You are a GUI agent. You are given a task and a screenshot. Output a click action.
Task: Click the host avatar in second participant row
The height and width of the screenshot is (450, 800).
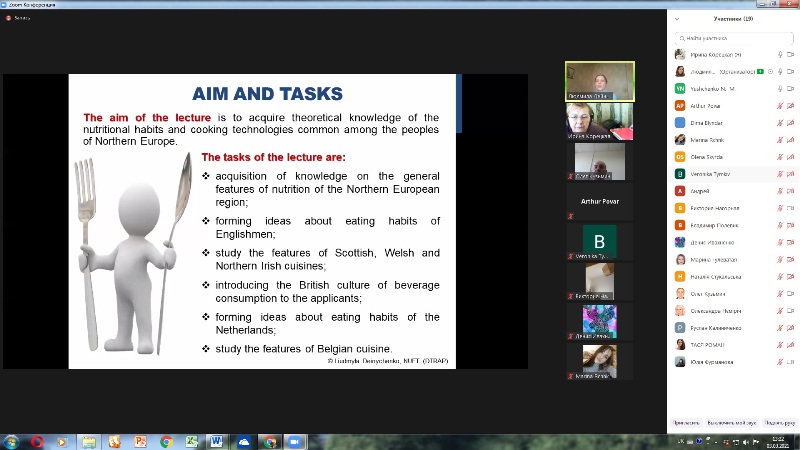coord(680,71)
